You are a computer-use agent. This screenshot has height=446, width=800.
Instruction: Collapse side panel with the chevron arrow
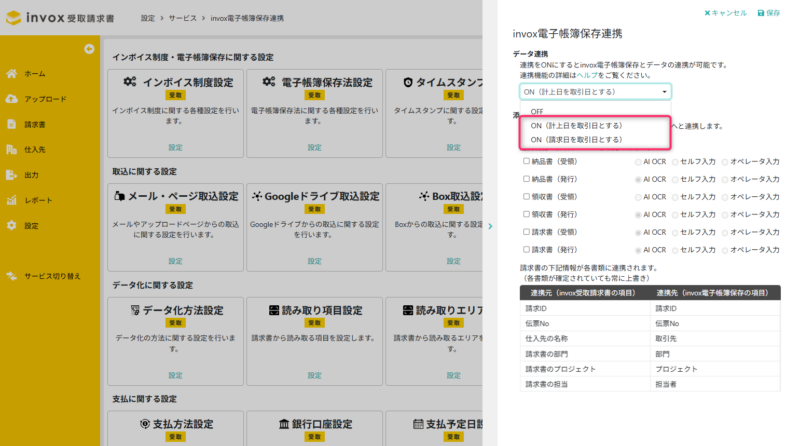click(490, 226)
